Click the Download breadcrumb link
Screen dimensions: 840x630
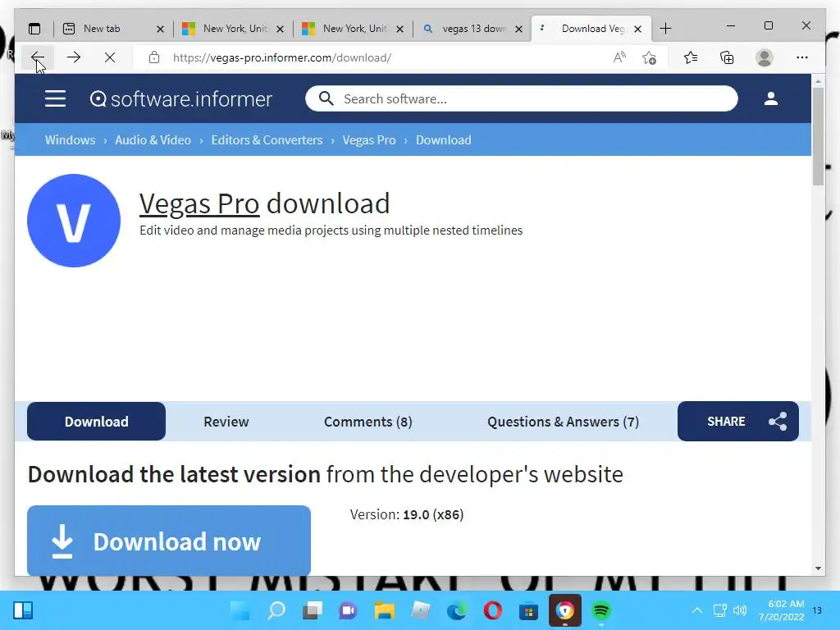click(444, 139)
